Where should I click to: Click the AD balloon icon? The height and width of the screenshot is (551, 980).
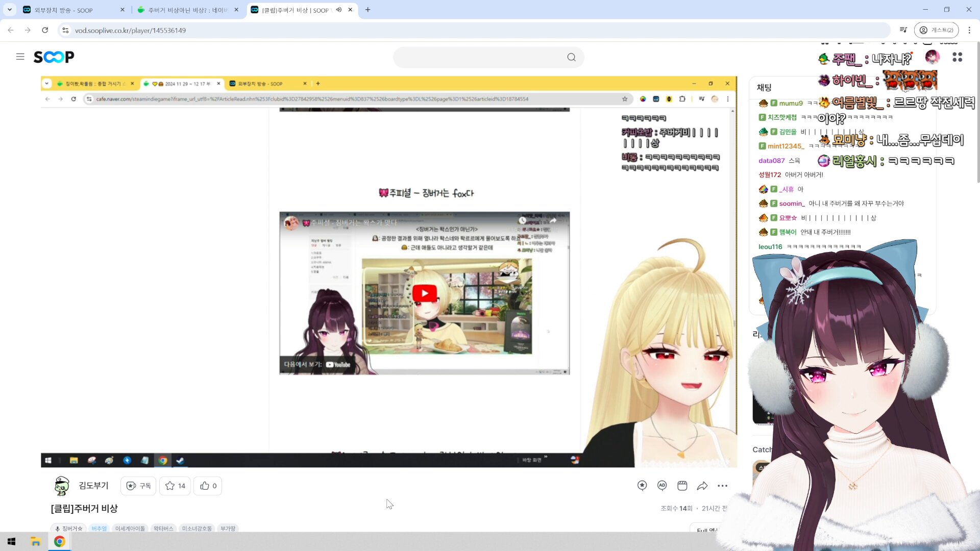662,486
